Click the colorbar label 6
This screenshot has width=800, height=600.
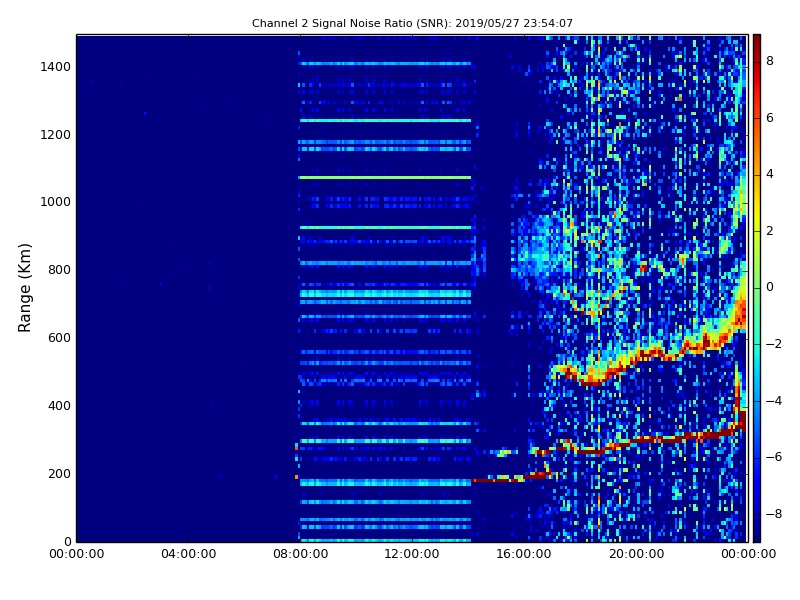pyautogui.click(x=770, y=118)
